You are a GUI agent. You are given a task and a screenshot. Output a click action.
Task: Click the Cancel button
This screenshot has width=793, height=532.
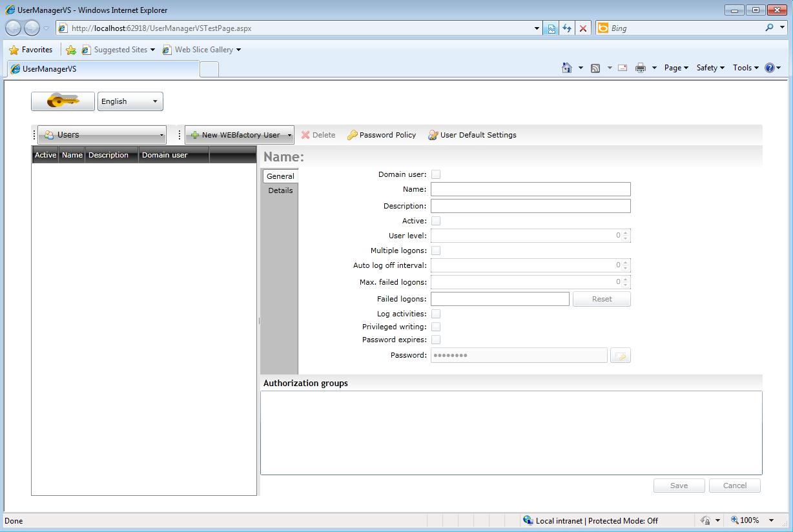coord(734,486)
